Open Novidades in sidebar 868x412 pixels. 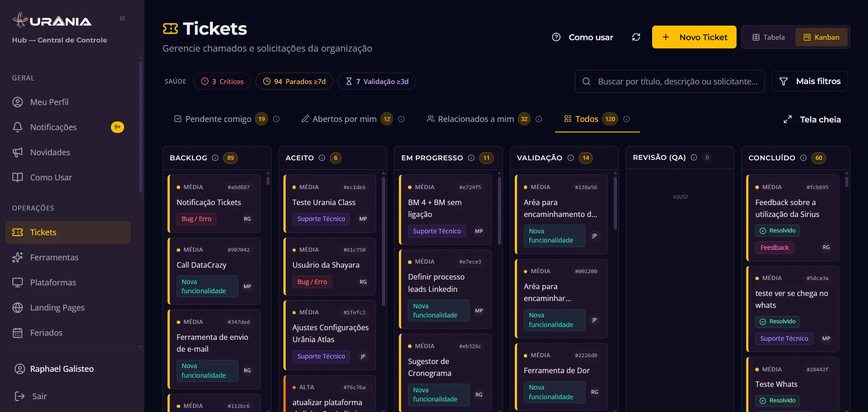coord(68,152)
